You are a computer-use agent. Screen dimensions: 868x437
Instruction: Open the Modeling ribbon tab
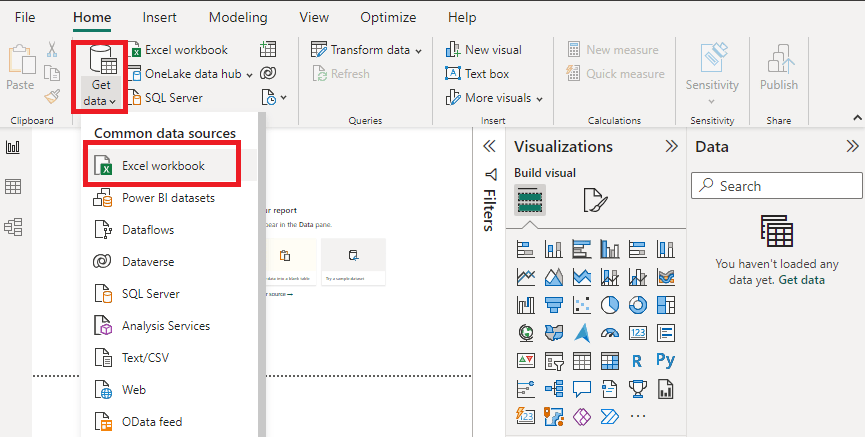tap(239, 18)
